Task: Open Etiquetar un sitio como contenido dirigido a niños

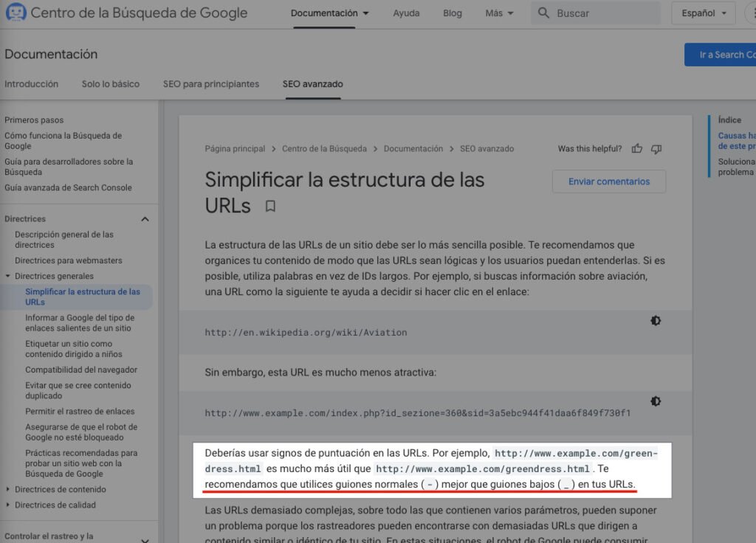Action: (73, 349)
